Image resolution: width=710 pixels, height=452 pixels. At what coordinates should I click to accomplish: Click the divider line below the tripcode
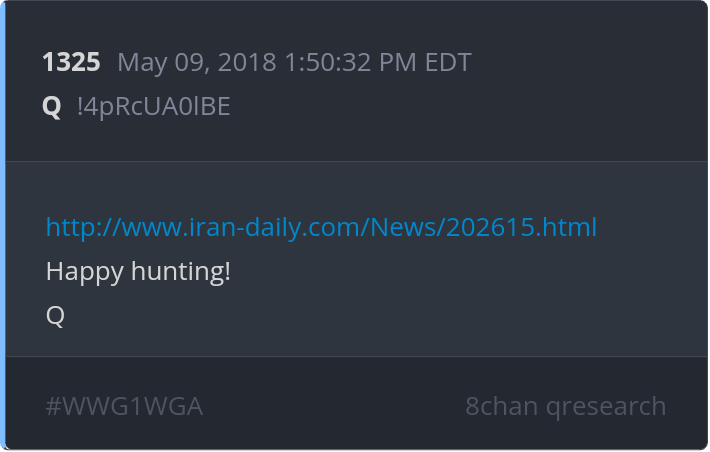(356, 161)
